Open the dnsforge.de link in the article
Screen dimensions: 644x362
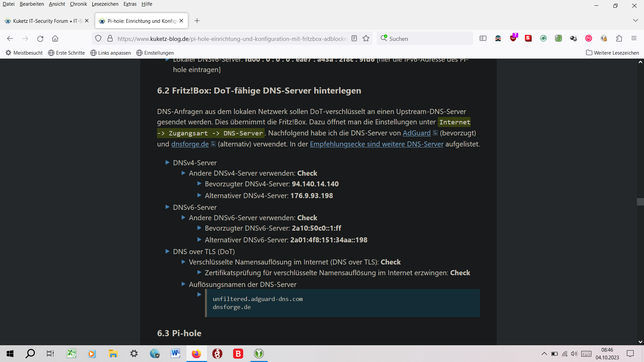point(190,144)
